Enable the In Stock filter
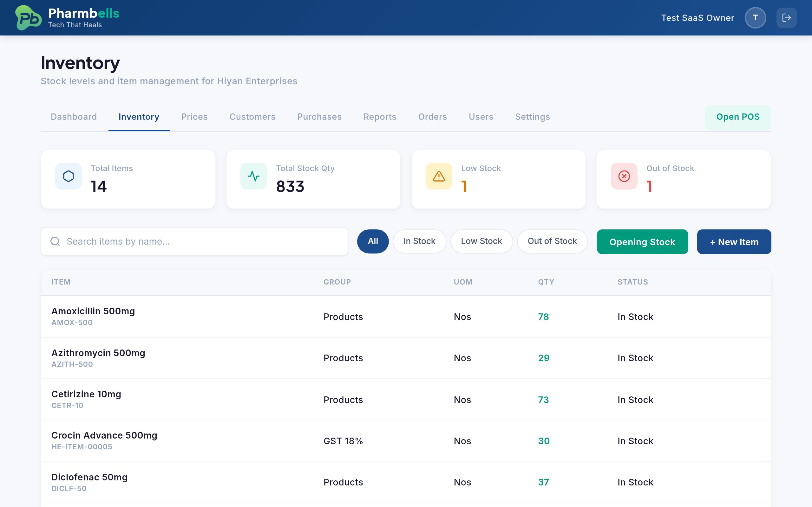This screenshot has width=812, height=507. point(419,241)
